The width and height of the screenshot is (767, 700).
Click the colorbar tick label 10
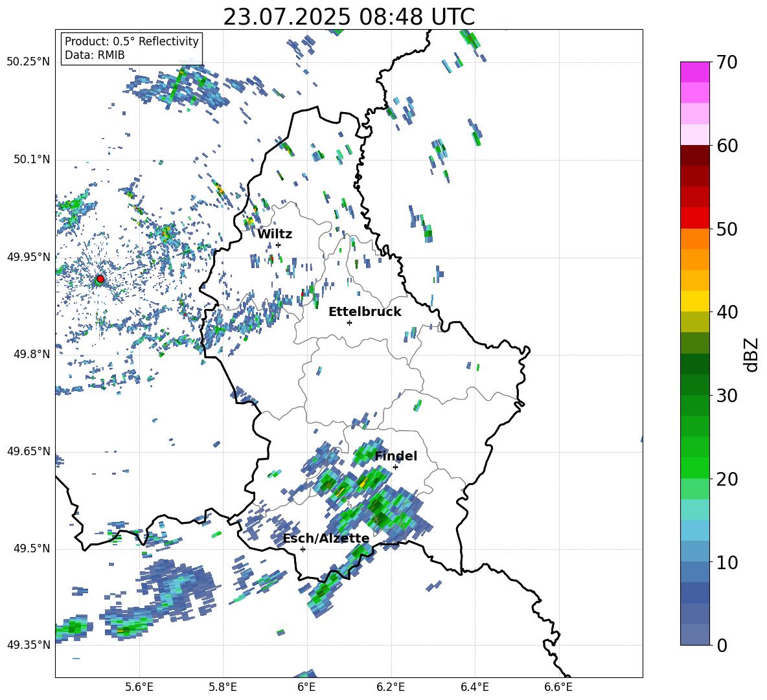pos(727,562)
